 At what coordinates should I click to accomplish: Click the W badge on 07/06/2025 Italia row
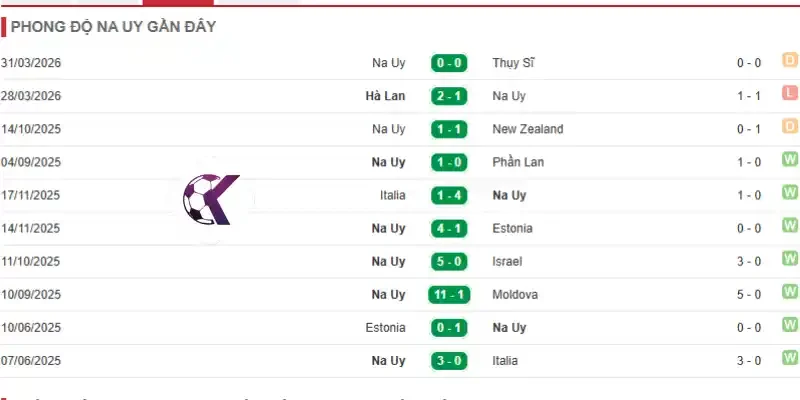[x=790, y=358]
